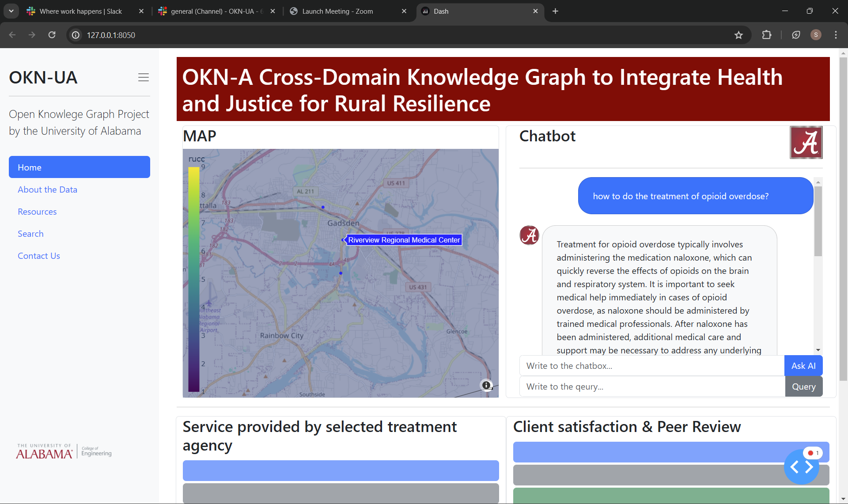Click the MAP heading

pyautogui.click(x=200, y=136)
